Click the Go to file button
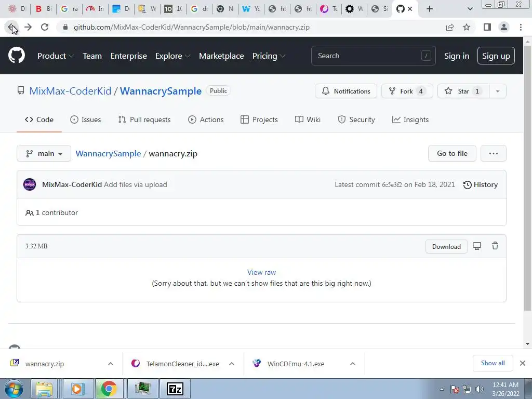Viewport: 532px width, 399px height. (453, 153)
